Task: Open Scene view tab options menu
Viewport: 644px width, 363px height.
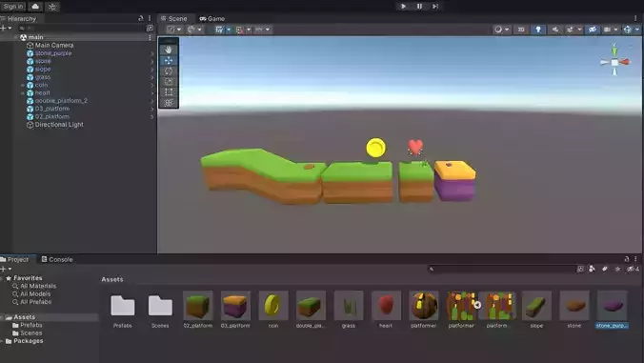Action: (x=635, y=18)
